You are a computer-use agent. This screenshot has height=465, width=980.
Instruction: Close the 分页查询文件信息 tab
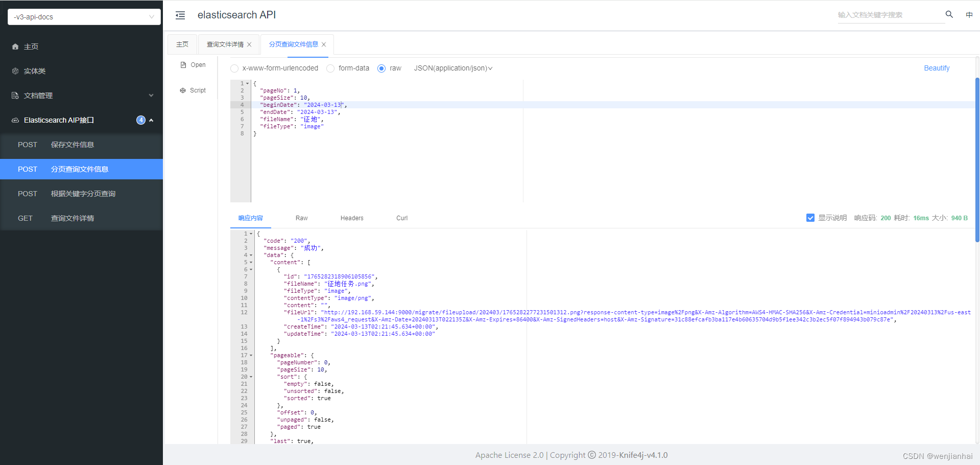pos(324,44)
